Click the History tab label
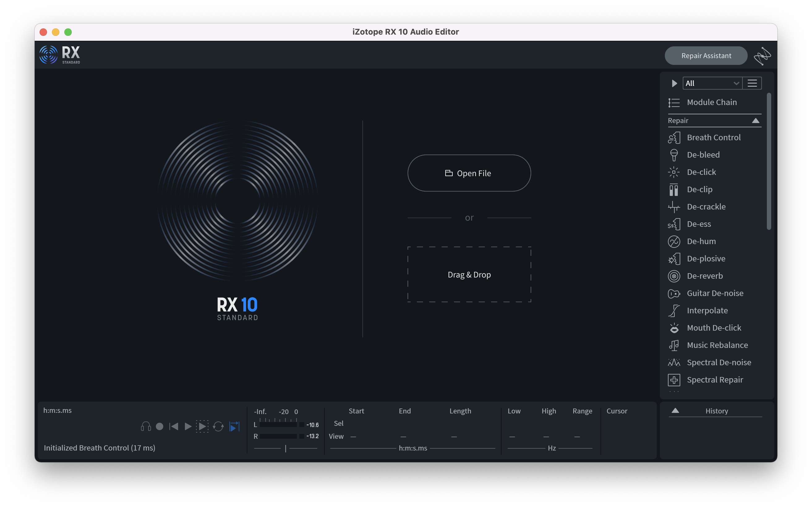This screenshot has width=812, height=508. pyautogui.click(x=716, y=410)
